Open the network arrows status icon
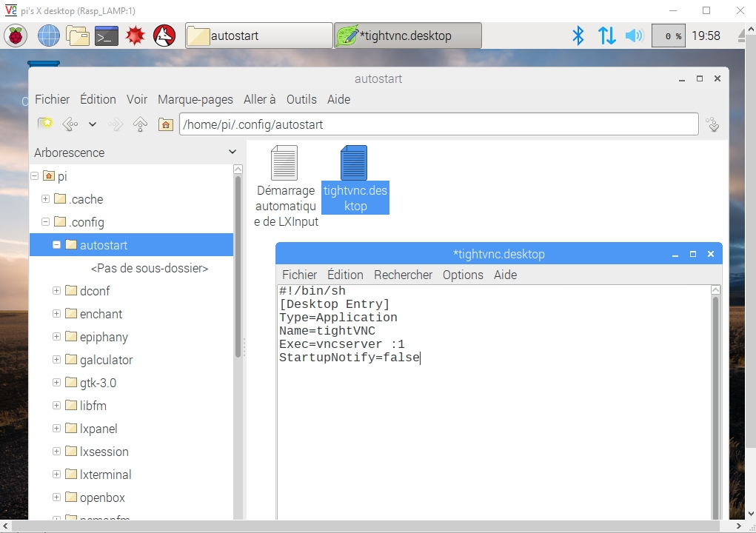Image resolution: width=756 pixels, height=533 pixels. (606, 36)
